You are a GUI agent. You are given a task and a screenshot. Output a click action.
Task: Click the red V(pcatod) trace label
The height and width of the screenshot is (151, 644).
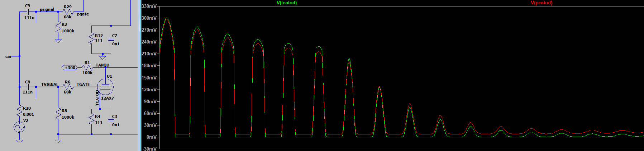541,3
